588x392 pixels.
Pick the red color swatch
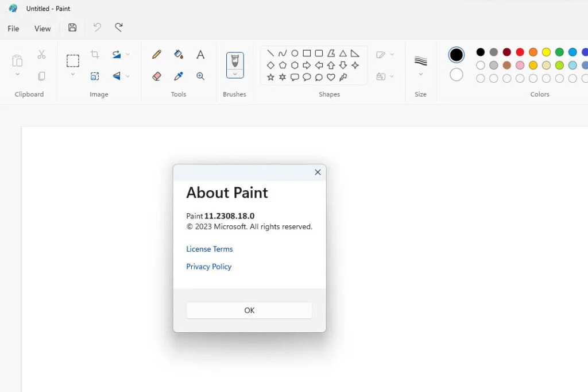[x=520, y=52]
